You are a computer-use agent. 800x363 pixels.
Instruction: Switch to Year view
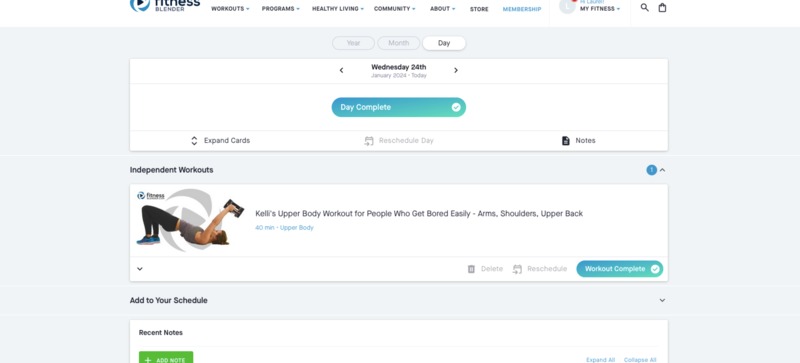(354, 43)
